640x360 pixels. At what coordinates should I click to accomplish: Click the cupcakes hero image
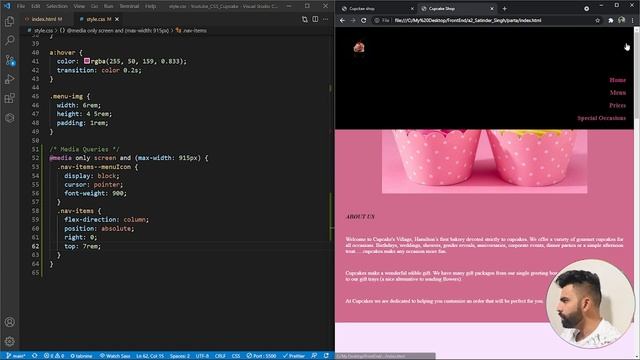coord(484,161)
